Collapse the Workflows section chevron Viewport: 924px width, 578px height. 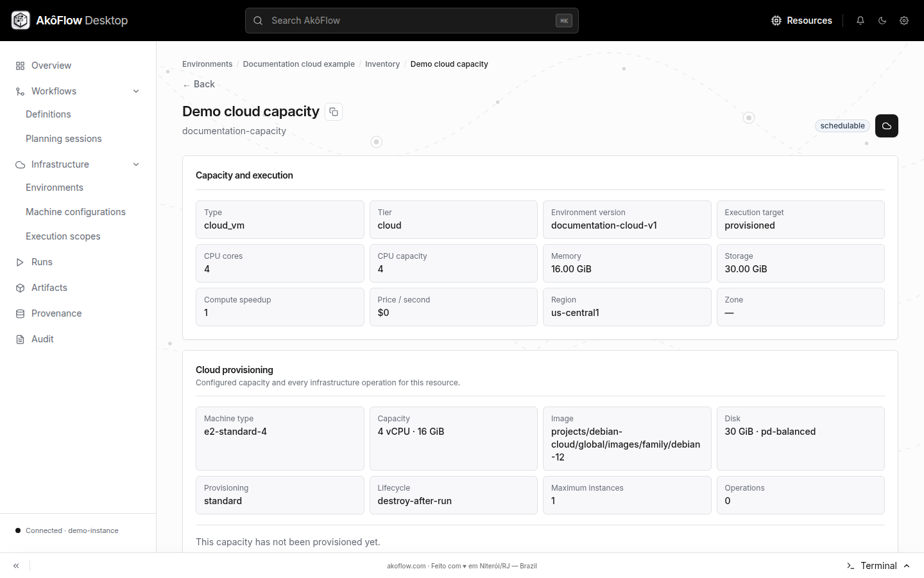click(x=136, y=91)
